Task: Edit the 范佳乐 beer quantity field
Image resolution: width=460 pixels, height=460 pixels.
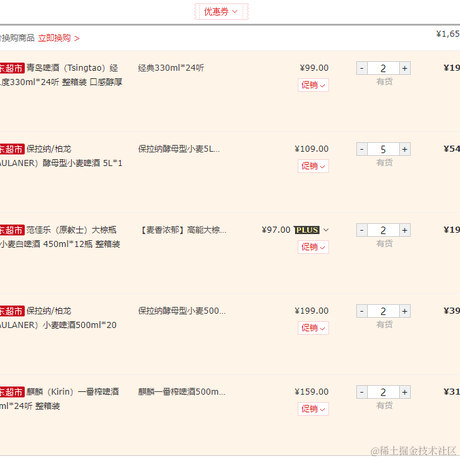Action: pyautogui.click(x=383, y=230)
